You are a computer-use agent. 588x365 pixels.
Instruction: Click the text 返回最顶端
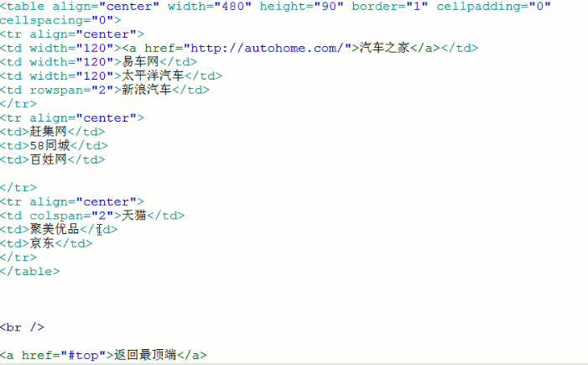pos(145,355)
